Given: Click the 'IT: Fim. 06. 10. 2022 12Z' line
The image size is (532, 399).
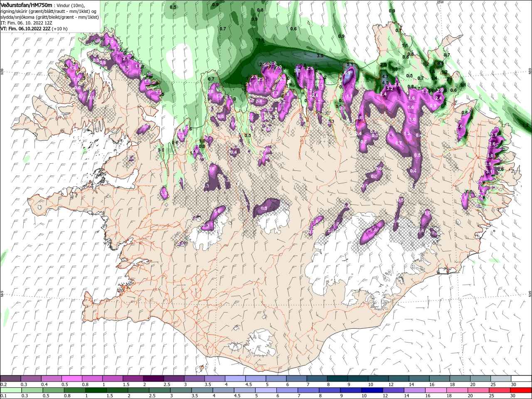Looking at the screenshot, I should coord(26,23).
